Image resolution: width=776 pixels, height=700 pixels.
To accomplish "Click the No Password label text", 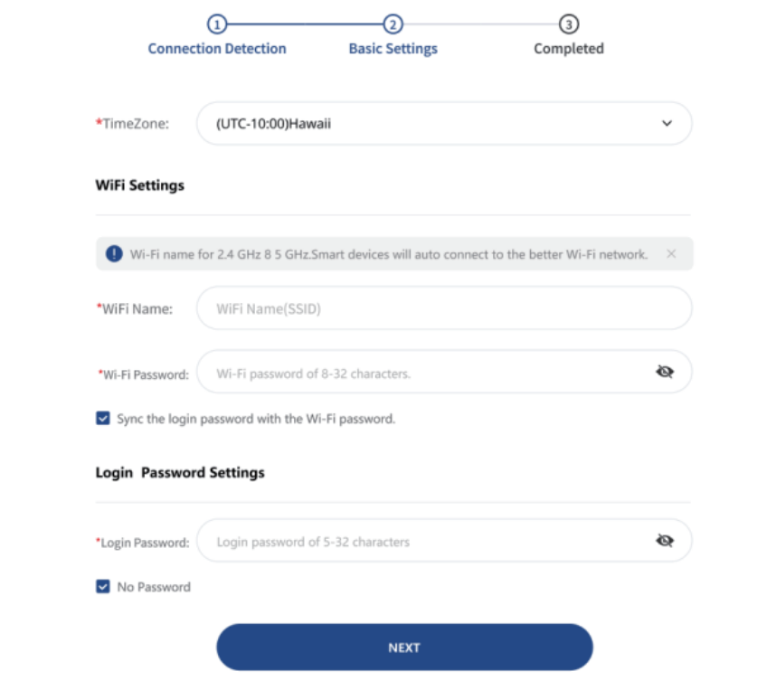I will [154, 587].
